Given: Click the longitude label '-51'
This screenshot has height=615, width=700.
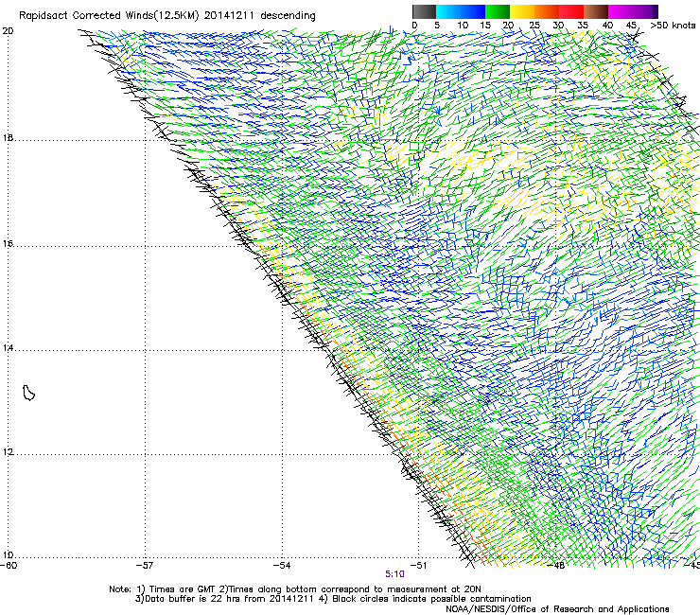Looking at the screenshot, I should pyautogui.click(x=418, y=566).
